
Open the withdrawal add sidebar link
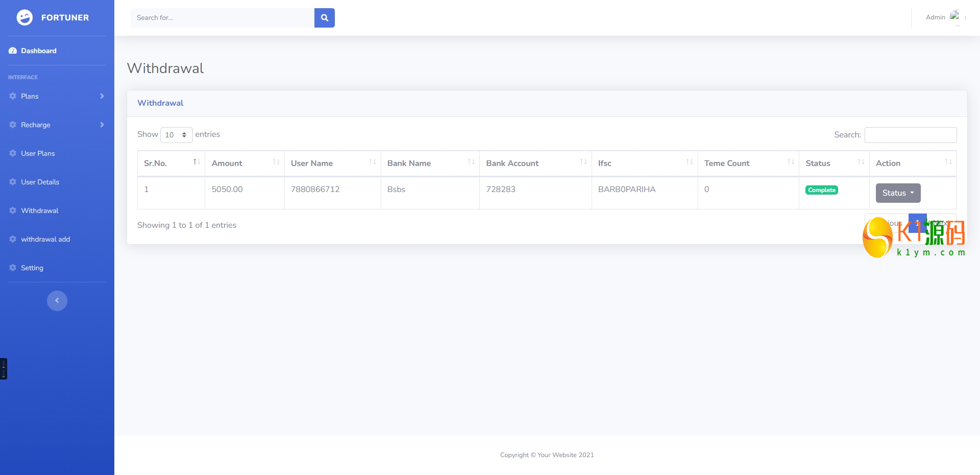coord(45,240)
